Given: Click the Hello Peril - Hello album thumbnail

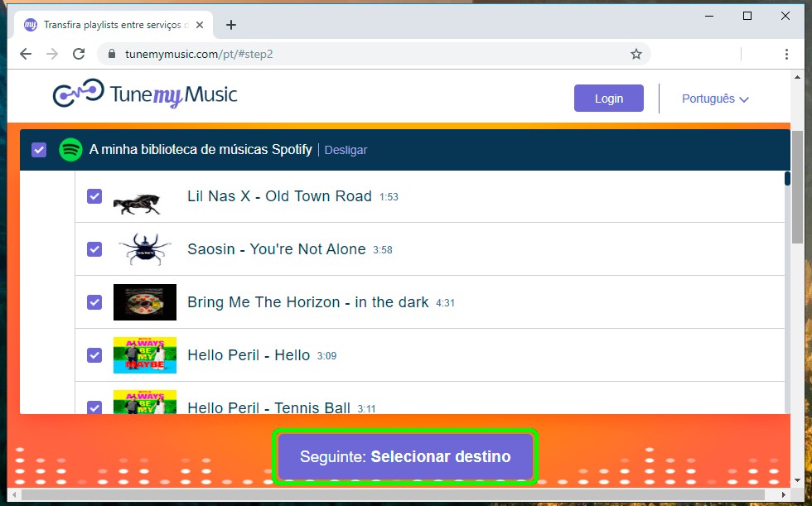Looking at the screenshot, I should click(x=144, y=355).
